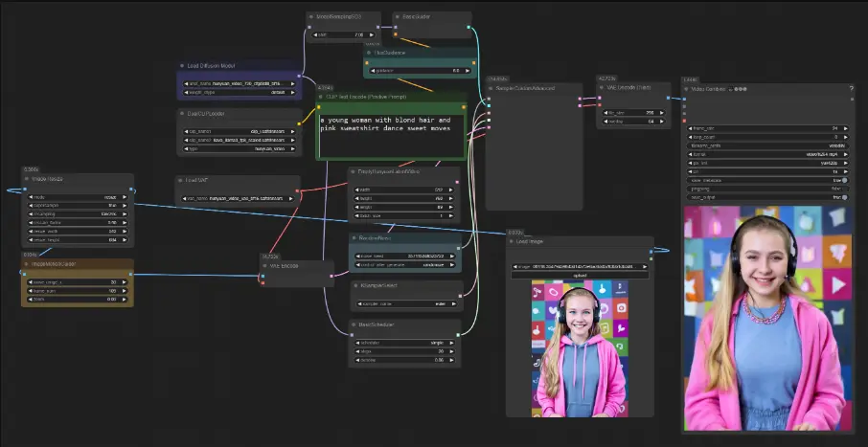Toggle save_metadata in Video Combine

tap(767, 180)
